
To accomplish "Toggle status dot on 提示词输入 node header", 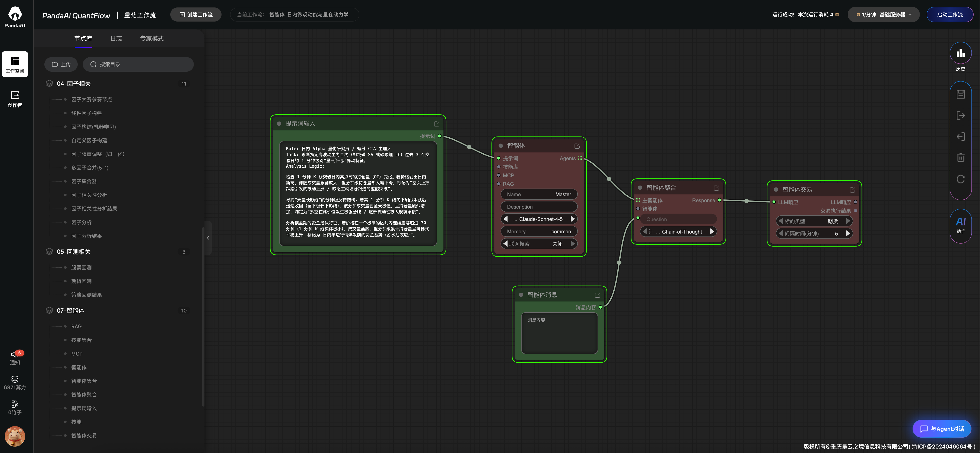I will 279,124.
